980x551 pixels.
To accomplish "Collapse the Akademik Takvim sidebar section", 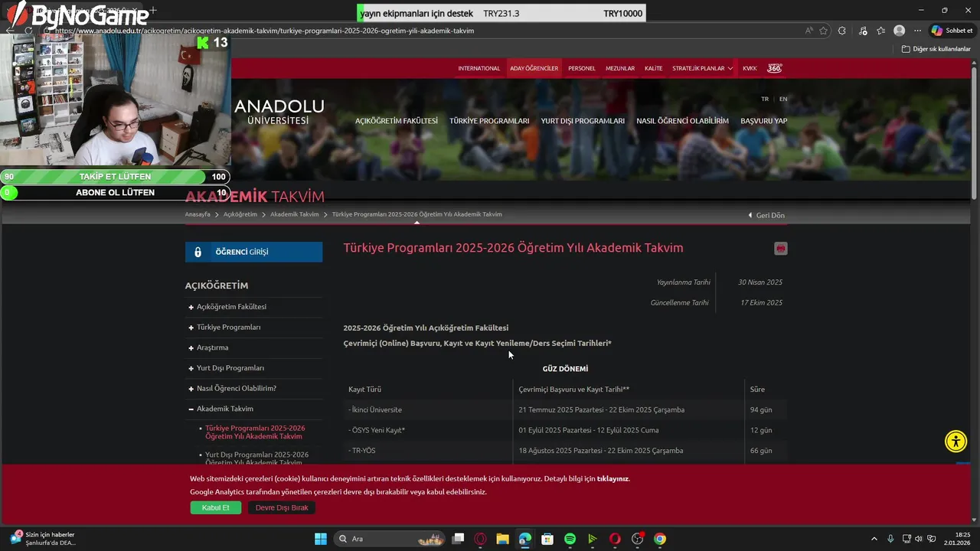I will pos(191,409).
